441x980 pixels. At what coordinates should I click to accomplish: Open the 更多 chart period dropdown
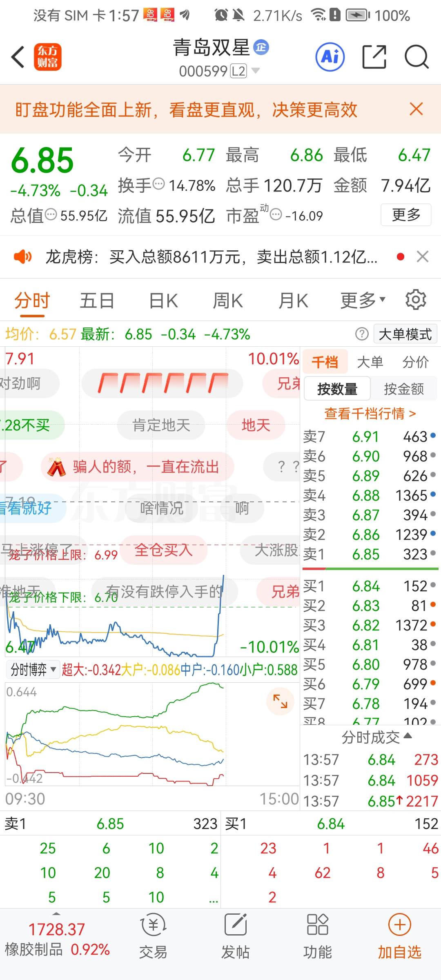coord(363,301)
